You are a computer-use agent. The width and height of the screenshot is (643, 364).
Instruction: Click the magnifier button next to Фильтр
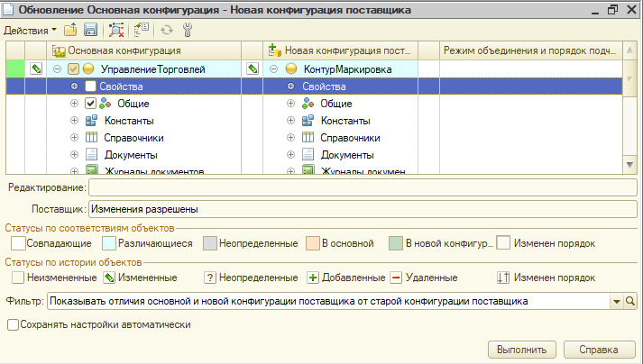coord(629,301)
